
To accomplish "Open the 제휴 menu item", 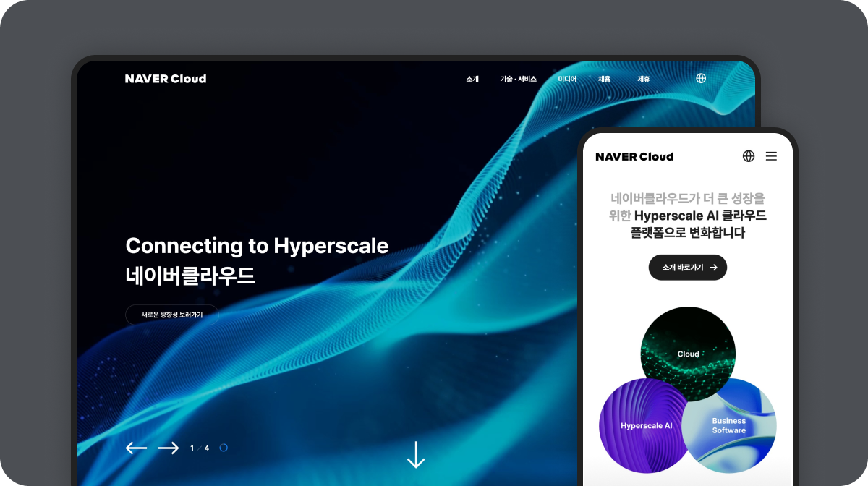I will click(x=644, y=79).
